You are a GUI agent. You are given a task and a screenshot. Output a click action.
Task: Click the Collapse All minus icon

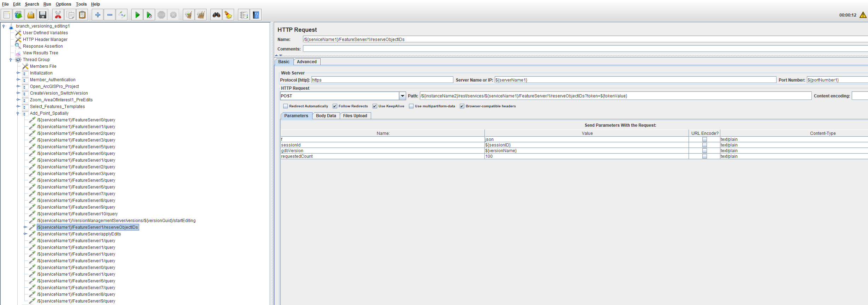(x=110, y=15)
